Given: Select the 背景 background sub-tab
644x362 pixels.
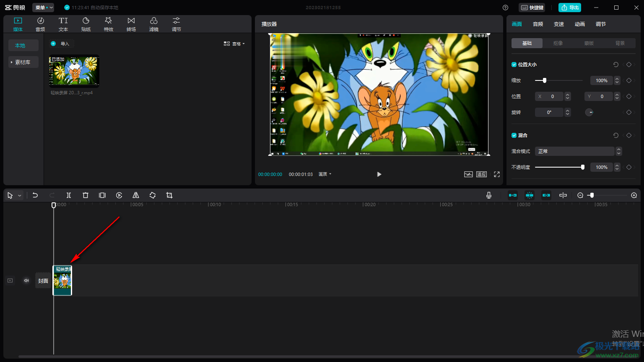Looking at the screenshot, I should 620,43.
